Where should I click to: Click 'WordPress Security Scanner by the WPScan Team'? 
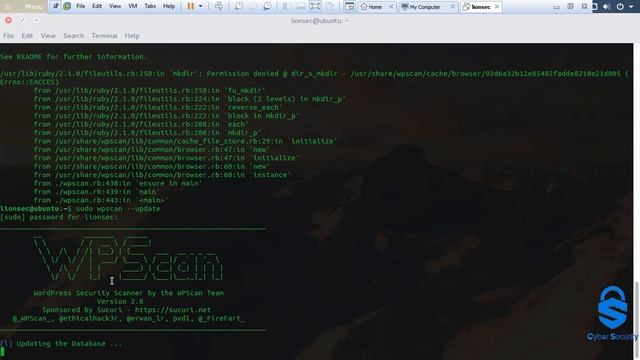(x=129, y=293)
